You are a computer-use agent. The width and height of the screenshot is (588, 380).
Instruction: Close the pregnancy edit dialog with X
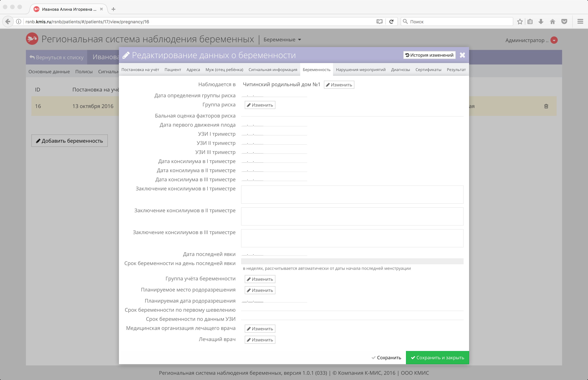click(462, 55)
